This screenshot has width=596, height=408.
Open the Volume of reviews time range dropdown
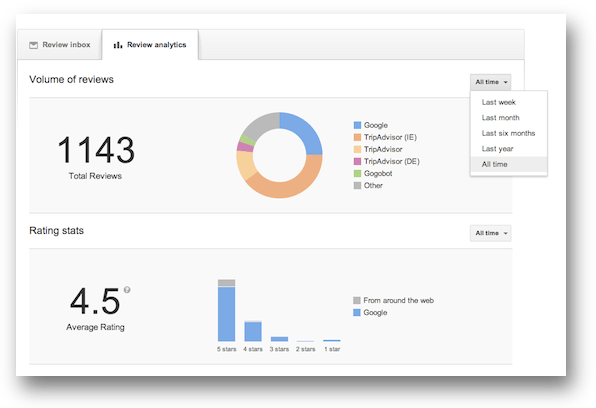click(490, 82)
